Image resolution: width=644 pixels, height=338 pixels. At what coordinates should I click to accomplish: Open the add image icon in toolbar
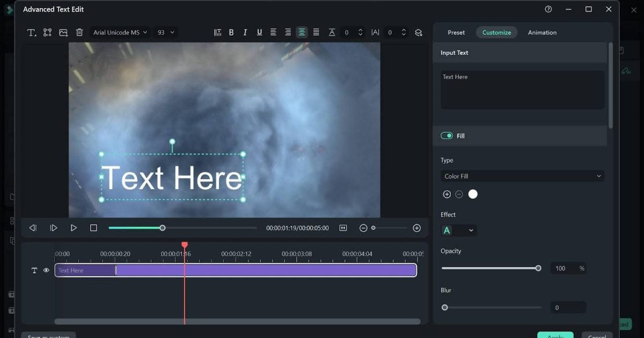point(63,32)
